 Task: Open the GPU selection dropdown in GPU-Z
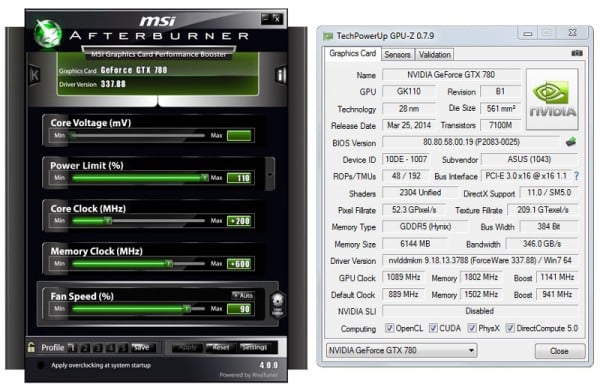401,350
